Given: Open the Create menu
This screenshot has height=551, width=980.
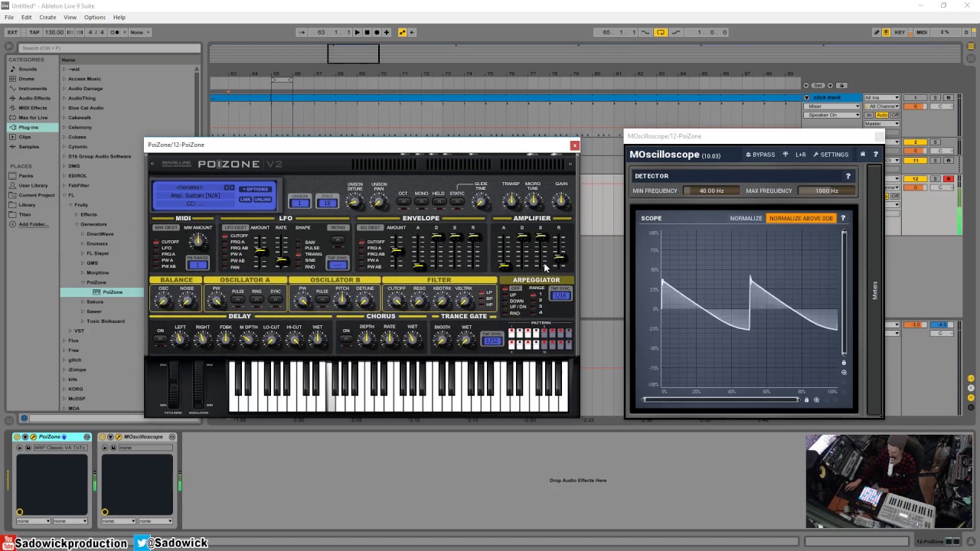Looking at the screenshot, I should pyautogui.click(x=47, y=17).
